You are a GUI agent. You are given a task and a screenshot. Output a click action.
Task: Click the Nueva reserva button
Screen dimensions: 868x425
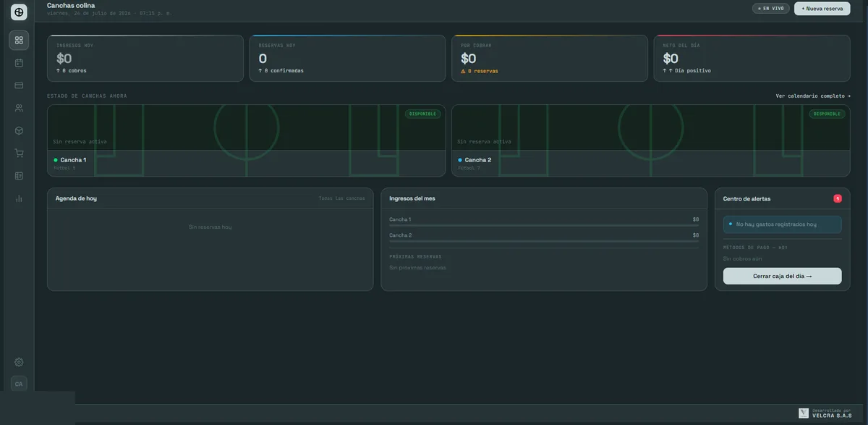[822, 9]
